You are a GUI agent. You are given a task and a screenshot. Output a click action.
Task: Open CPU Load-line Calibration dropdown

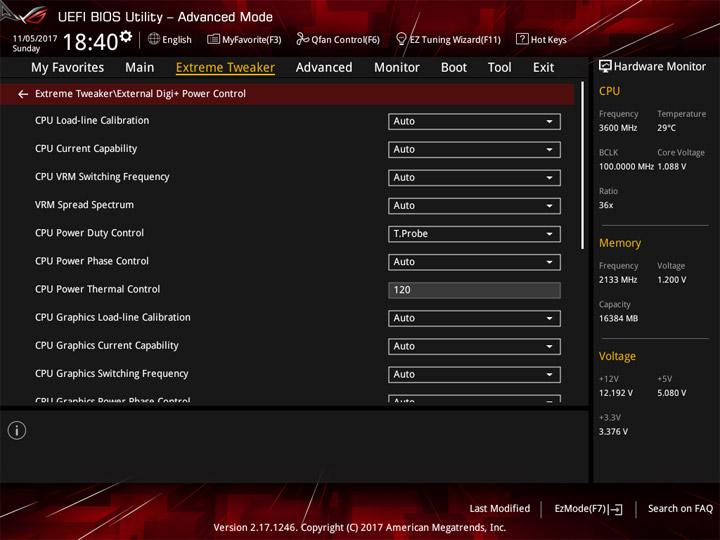[x=474, y=122]
